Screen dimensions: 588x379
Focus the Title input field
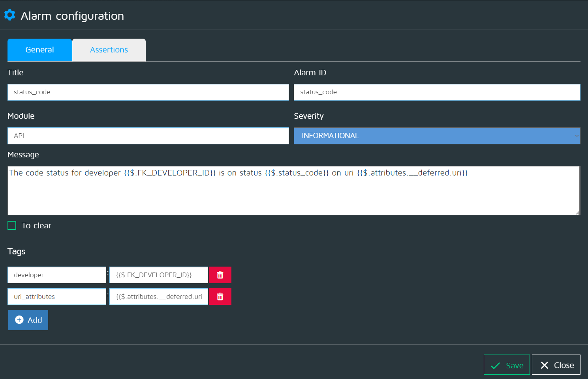pyautogui.click(x=148, y=92)
